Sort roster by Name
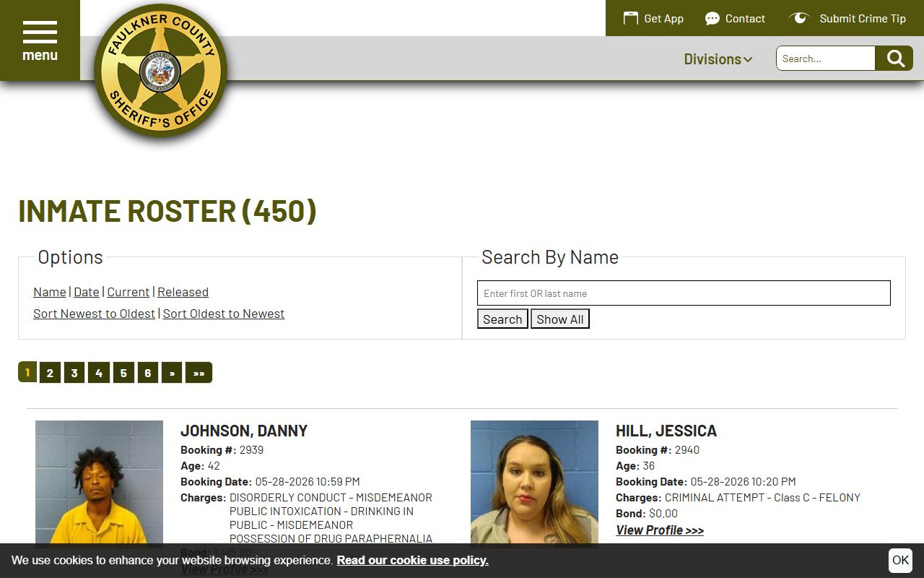The width and height of the screenshot is (924, 578). pos(50,292)
